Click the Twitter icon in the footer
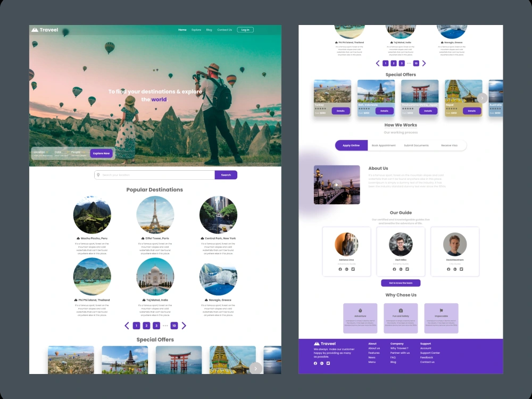 point(328,363)
